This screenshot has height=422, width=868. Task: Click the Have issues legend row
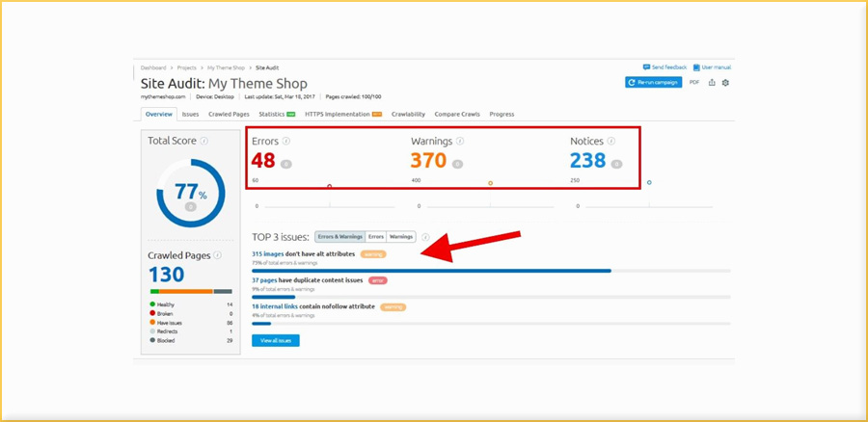[x=191, y=323]
